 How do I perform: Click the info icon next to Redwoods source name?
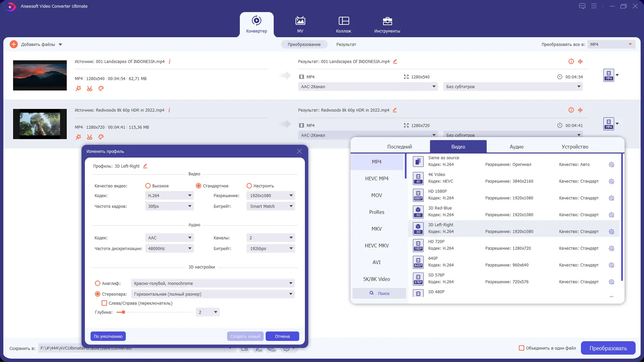point(169,110)
